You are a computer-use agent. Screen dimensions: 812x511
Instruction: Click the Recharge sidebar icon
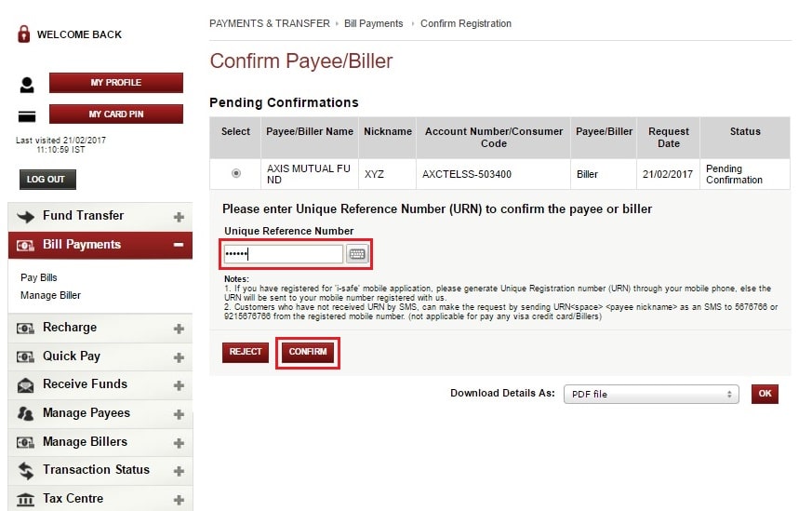click(26, 328)
